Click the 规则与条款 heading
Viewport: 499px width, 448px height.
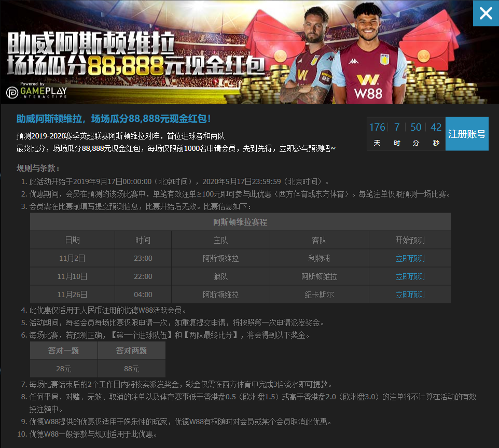coord(37,168)
